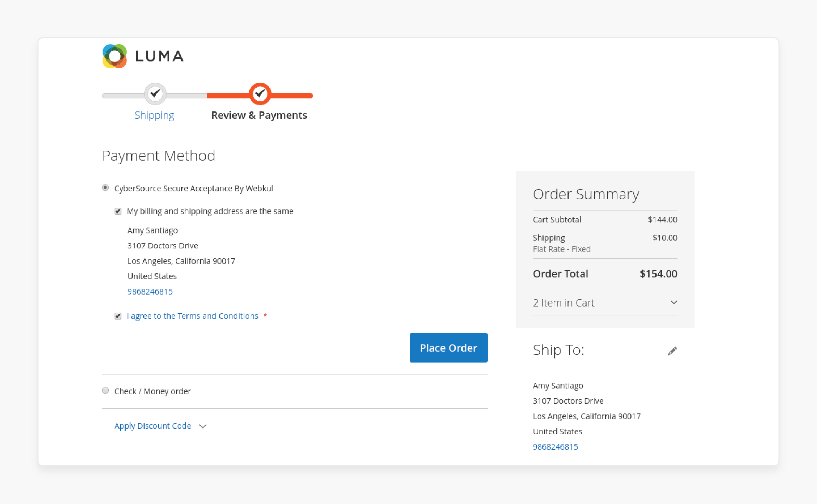Select Check / Money order radio button
The image size is (817, 504).
pyautogui.click(x=105, y=391)
